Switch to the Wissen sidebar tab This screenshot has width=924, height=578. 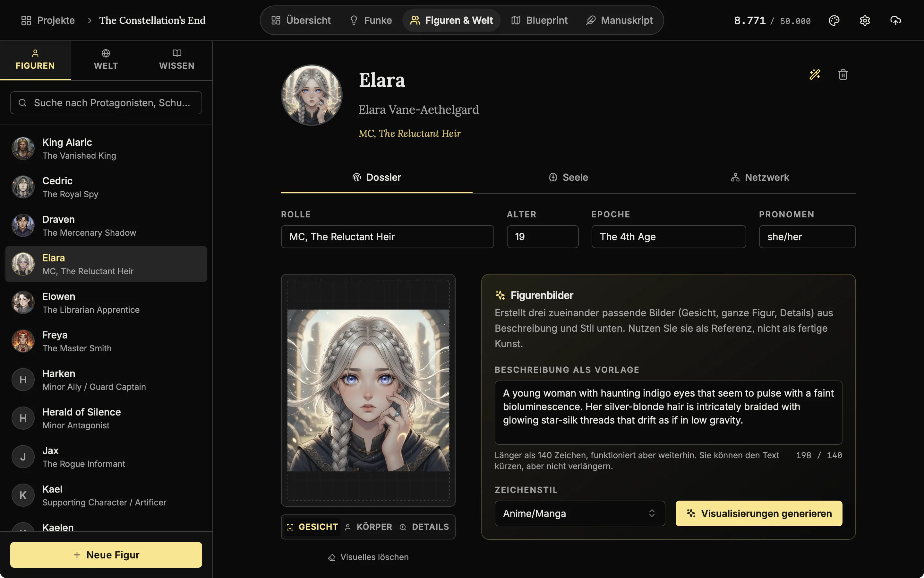coord(177,60)
